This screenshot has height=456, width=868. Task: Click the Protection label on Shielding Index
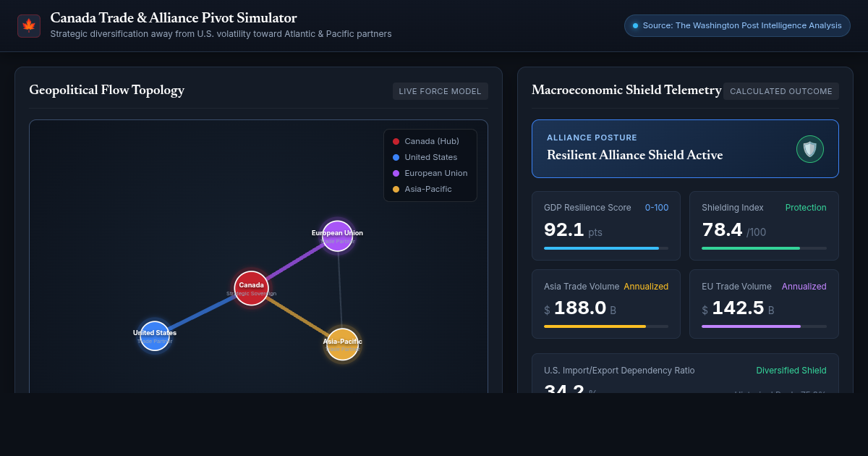(806, 208)
